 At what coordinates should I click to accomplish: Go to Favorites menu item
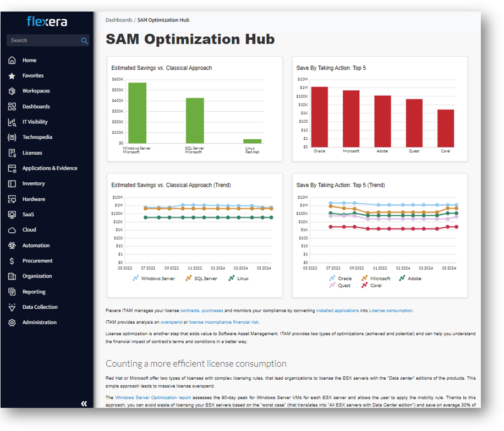(x=33, y=75)
